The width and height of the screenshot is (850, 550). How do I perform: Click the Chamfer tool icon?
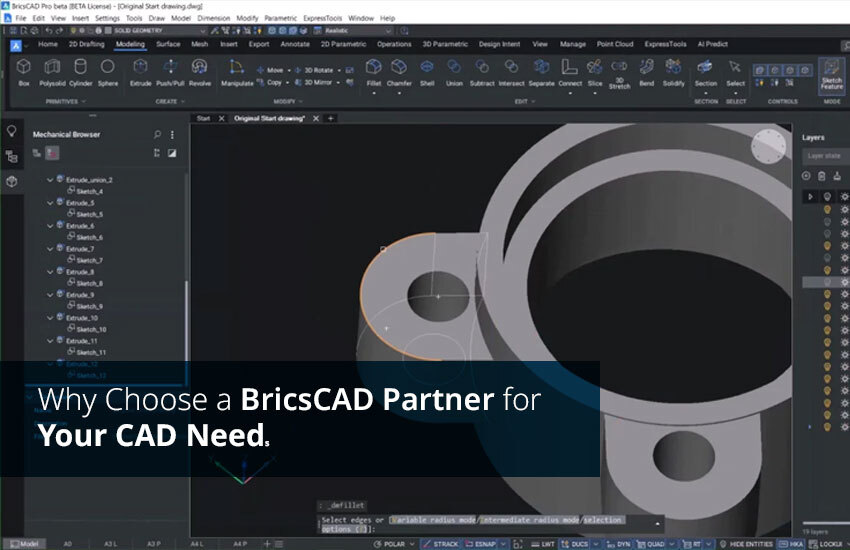pos(399,72)
